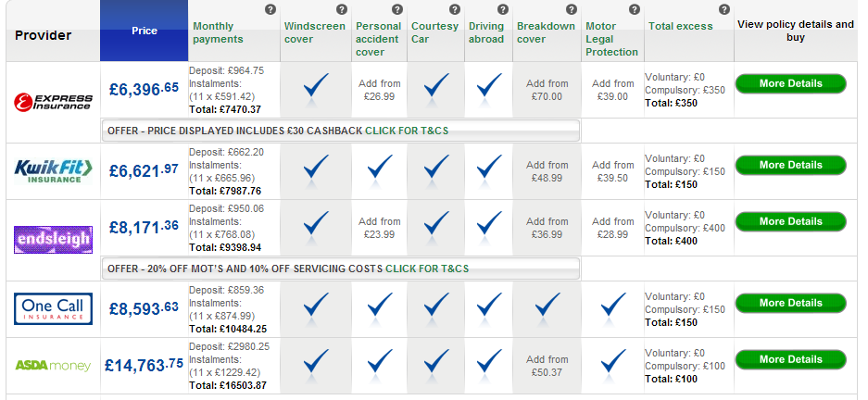
Task: Click help icon above Motor Legal Protection
Action: tap(635, 9)
